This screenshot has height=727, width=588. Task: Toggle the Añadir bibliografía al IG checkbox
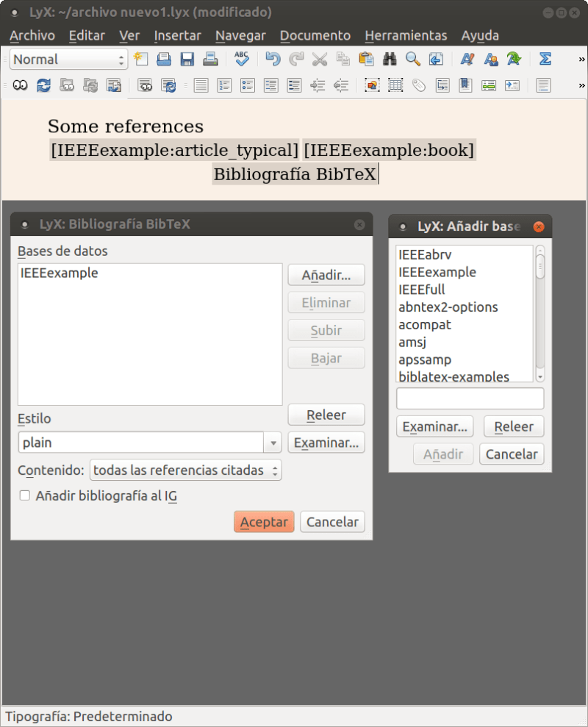24,496
